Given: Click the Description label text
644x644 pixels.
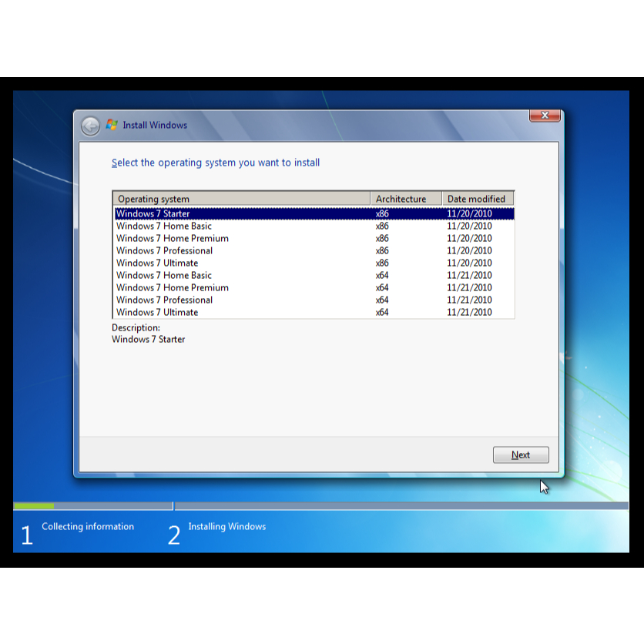Looking at the screenshot, I should [x=136, y=327].
